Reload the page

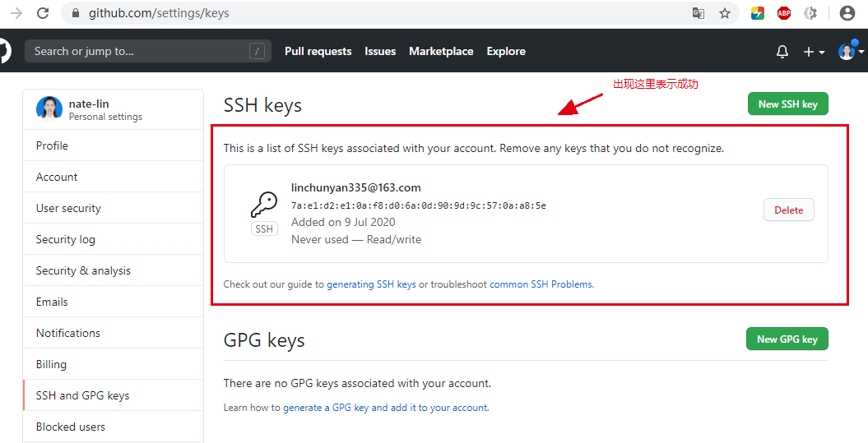[43, 13]
